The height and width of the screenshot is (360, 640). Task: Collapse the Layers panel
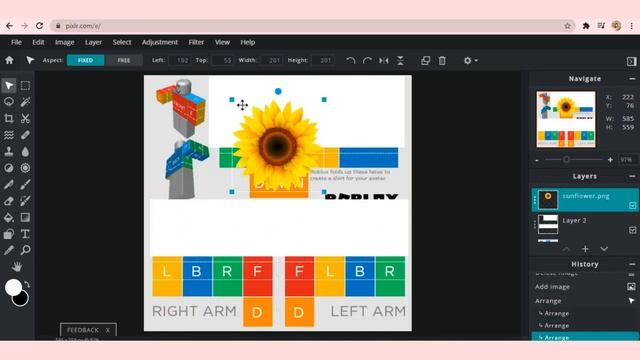632,176
